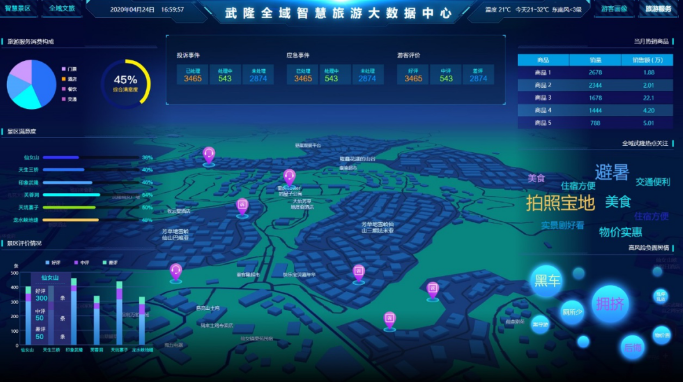This screenshot has width=683, height=382.
Task: Select the 商品 1 table row
Action: click(595, 73)
